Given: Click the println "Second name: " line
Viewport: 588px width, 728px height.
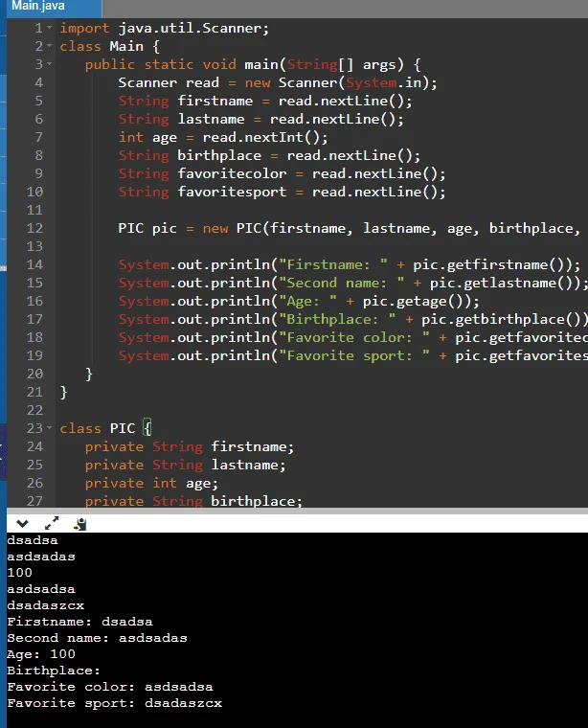Looking at the screenshot, I should coord(353,283).
